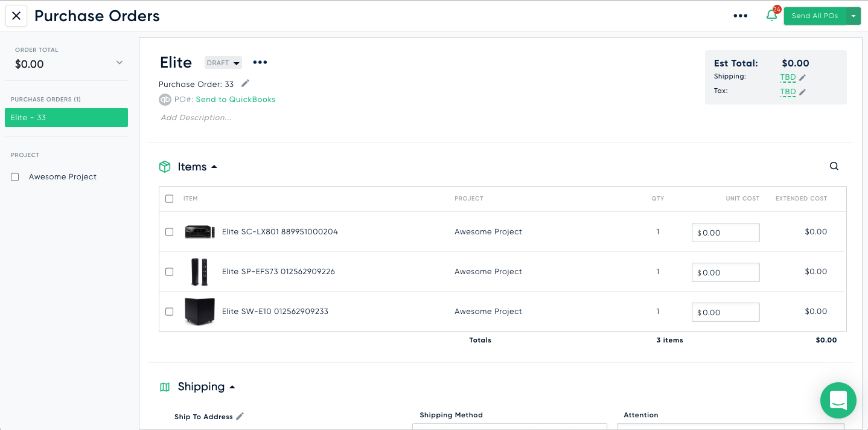
Task: Click the Item column header
Action: click(x=191, y=199)
